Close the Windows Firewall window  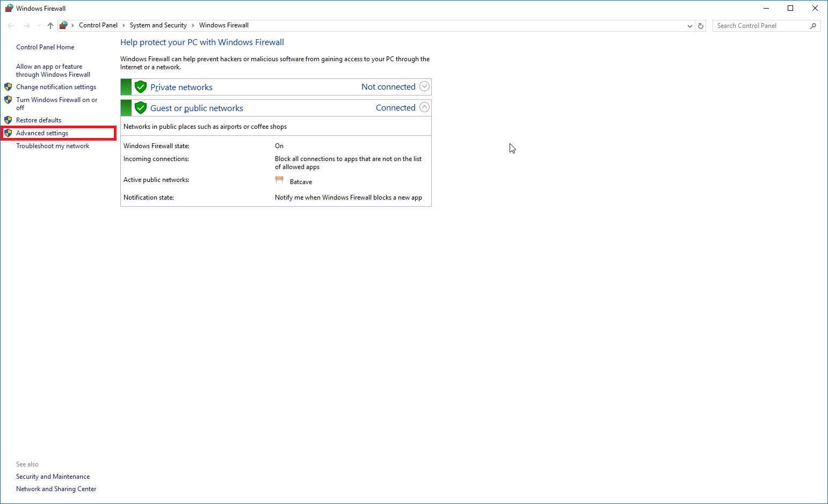(x=815, y=8)
